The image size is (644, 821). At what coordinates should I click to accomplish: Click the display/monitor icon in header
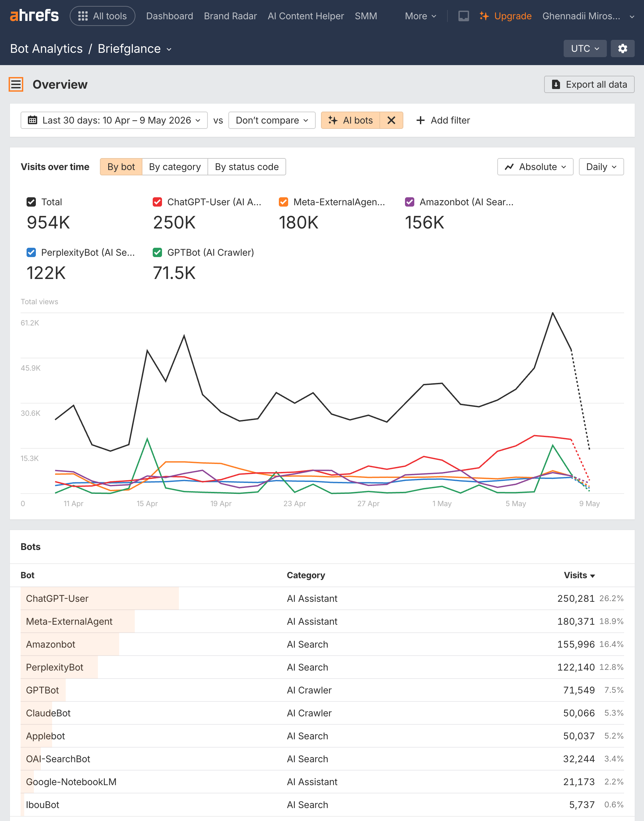pos(463,16)
